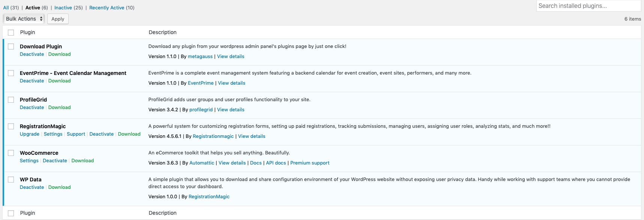
Task: Click the EventPrime - Event Calendar Management title
Action: (73, 73)
